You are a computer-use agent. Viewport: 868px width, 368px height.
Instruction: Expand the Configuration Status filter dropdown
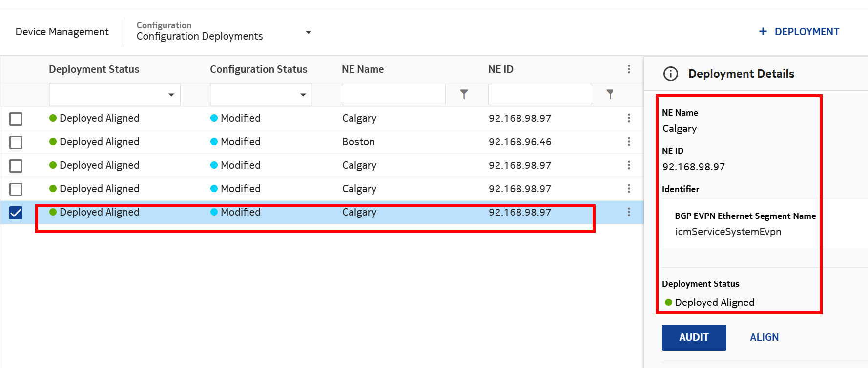[303, 95]
